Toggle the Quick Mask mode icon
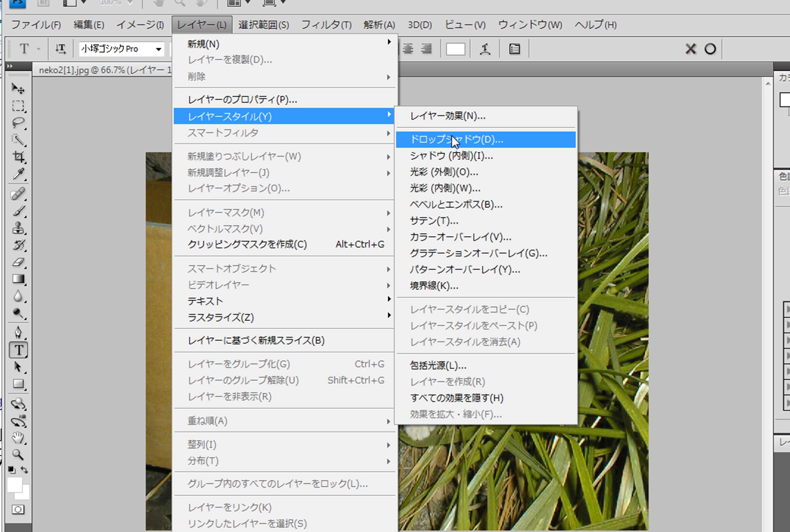The image size is (790, 532). (x=18, y=509)
